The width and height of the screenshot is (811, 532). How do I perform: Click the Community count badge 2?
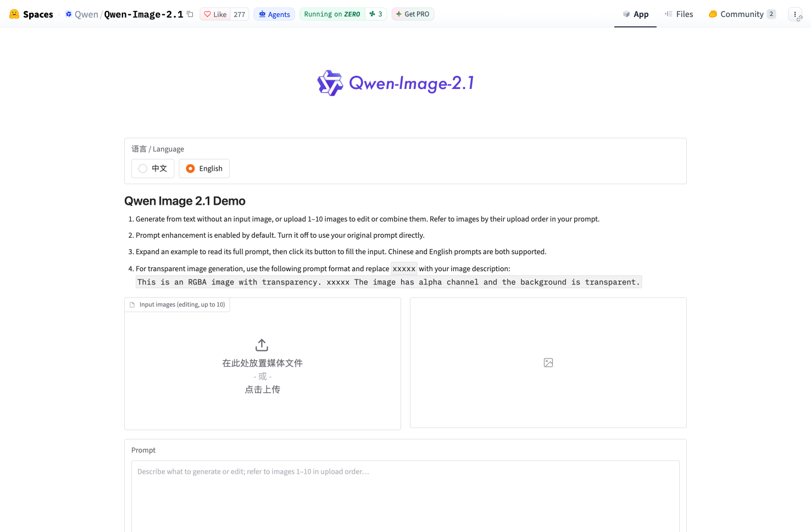click(x=771, y=14)
